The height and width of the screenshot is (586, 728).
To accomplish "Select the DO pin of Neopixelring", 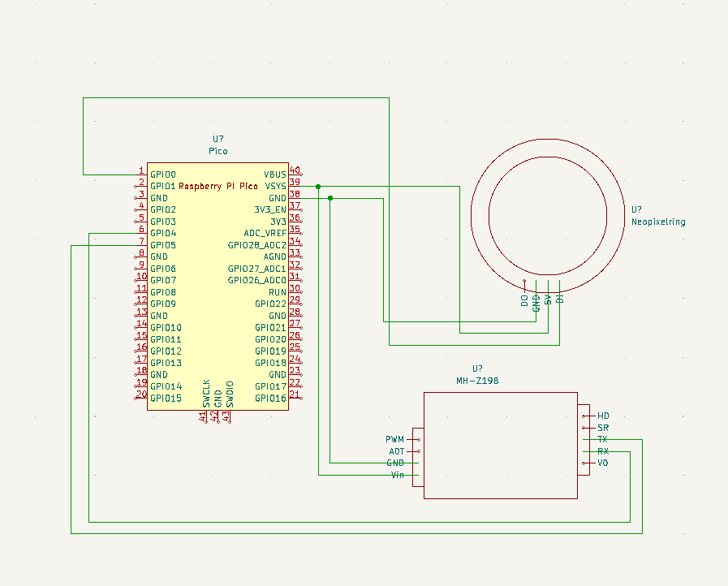I will click(x=524, y=300).
